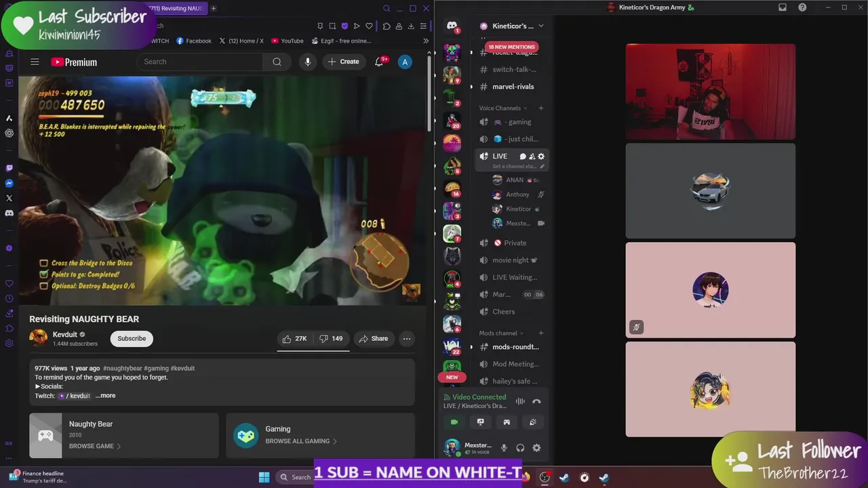The image size is (868, 488).
Task: Open the marvel-rivals text channel
Action: point(512,87)
